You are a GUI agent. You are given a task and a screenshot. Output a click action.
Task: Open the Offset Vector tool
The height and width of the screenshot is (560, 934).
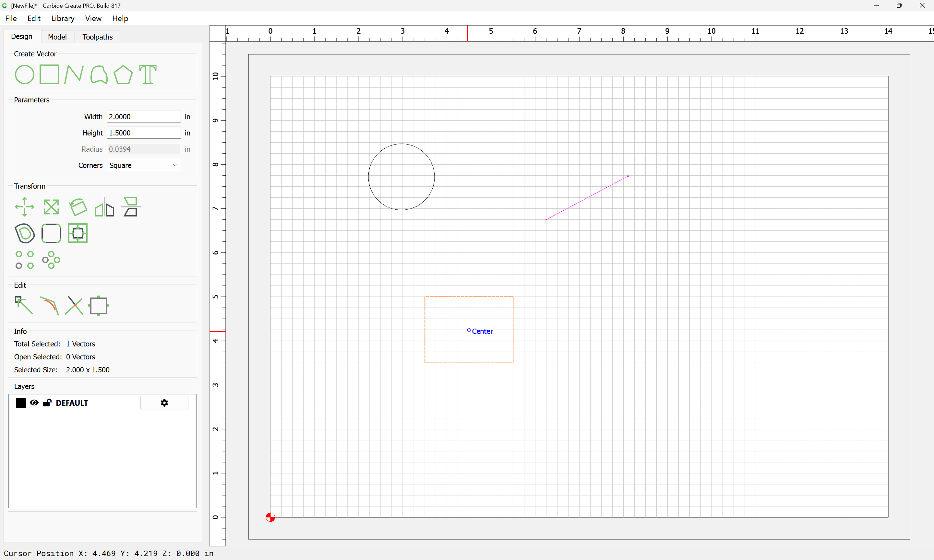25,233
